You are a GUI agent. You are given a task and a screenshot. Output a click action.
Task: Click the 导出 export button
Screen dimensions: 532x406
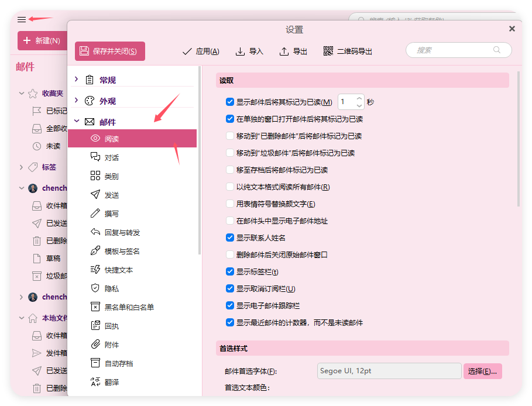[x=293, y=51]
